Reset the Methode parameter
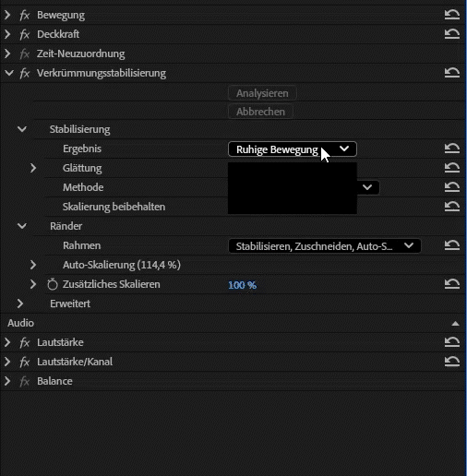The height and width of the screenshot is (476, 467). (x=452, y=187)
